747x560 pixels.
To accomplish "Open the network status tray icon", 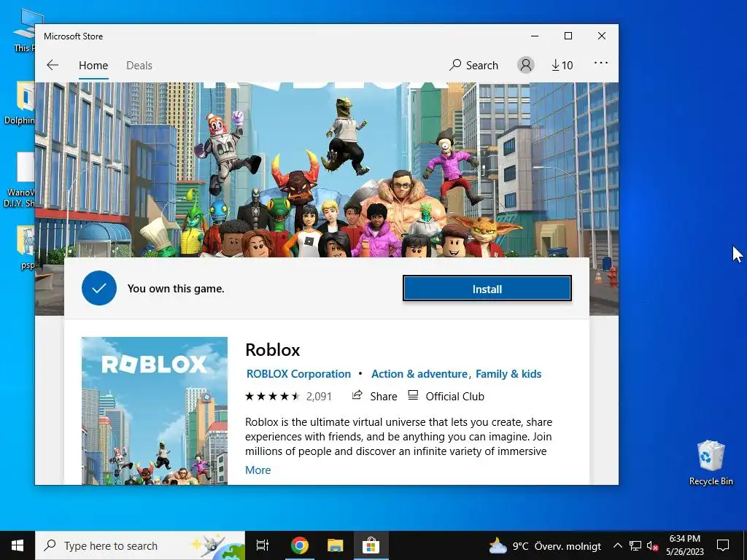I will click(x=635, y=545).
